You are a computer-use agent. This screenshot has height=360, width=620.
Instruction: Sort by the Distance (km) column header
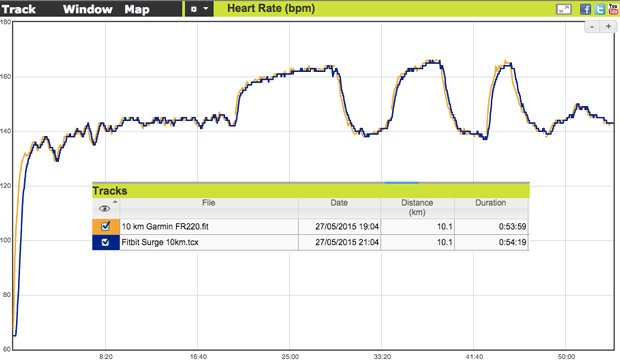click(417, 208)
